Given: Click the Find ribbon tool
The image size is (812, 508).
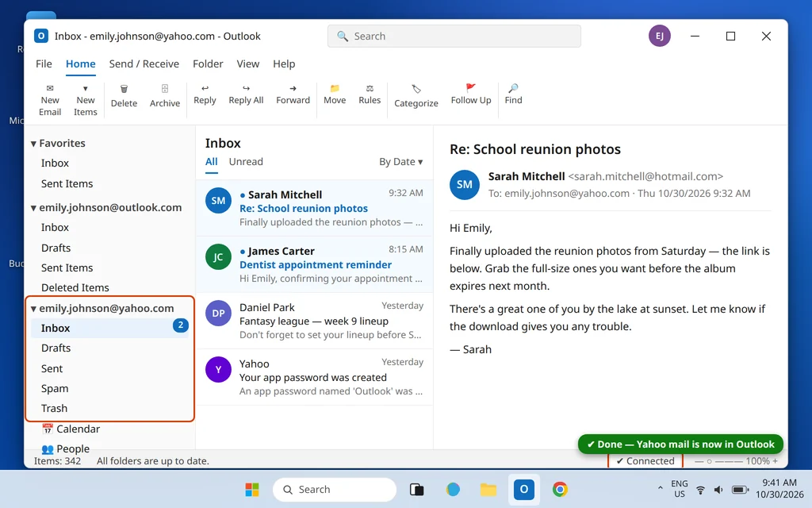Looking at the screenshot, I should pyautogui.click(x=513, y=94).
